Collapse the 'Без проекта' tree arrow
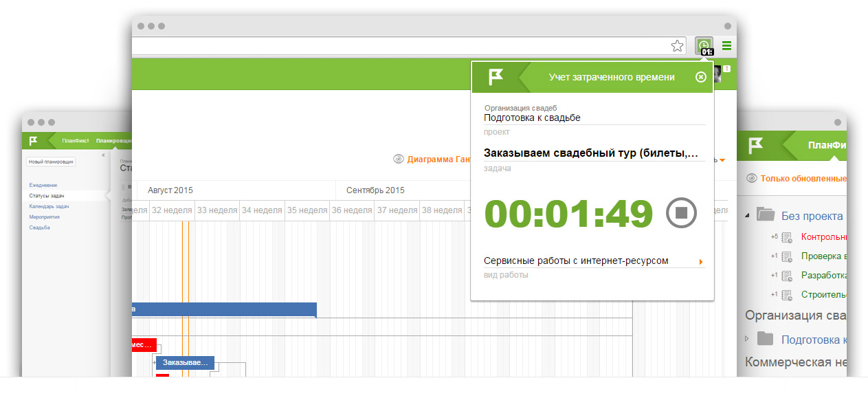 point(747,215)
